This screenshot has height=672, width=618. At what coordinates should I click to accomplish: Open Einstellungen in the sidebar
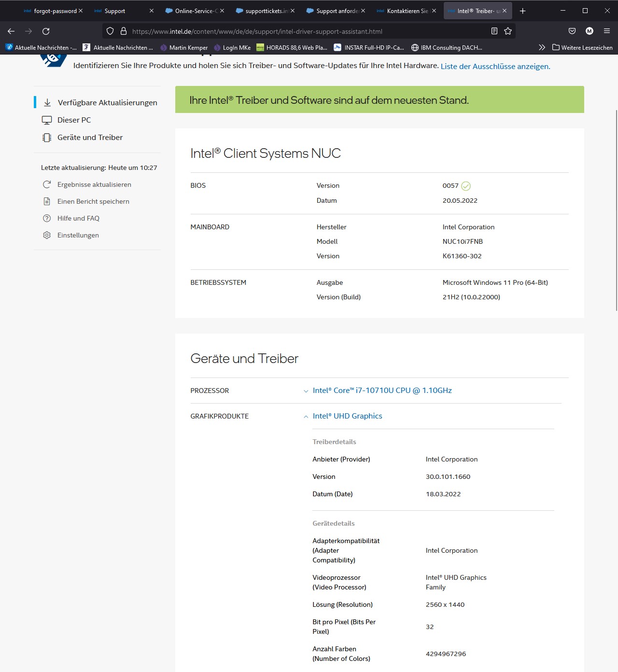click(78, 235)
